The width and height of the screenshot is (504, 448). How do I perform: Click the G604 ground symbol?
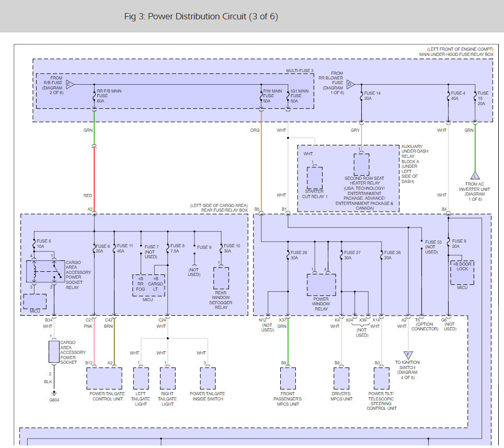(54, 392)
